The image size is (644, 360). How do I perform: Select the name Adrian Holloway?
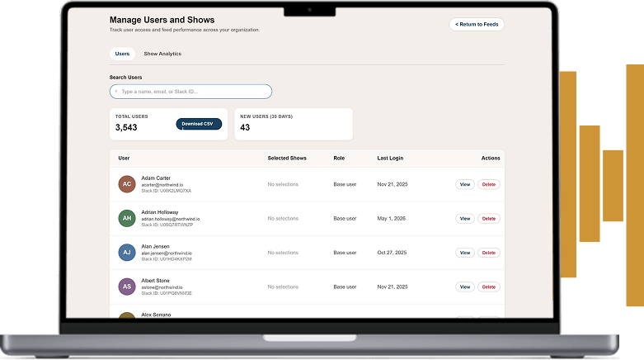160,212
